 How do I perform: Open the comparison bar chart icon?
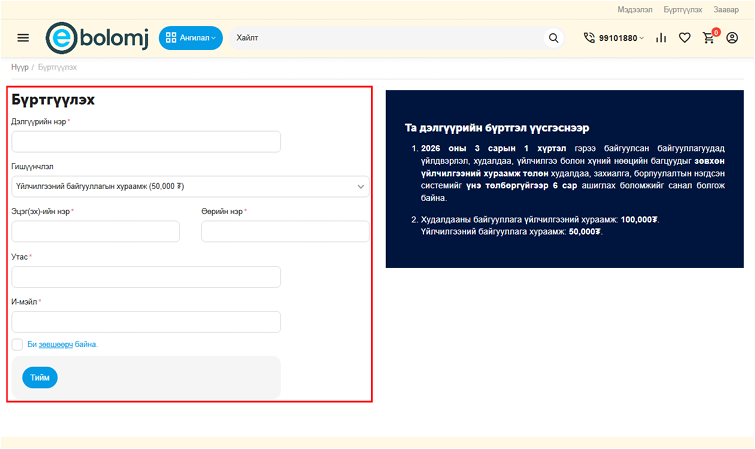[x=661, y=38]
